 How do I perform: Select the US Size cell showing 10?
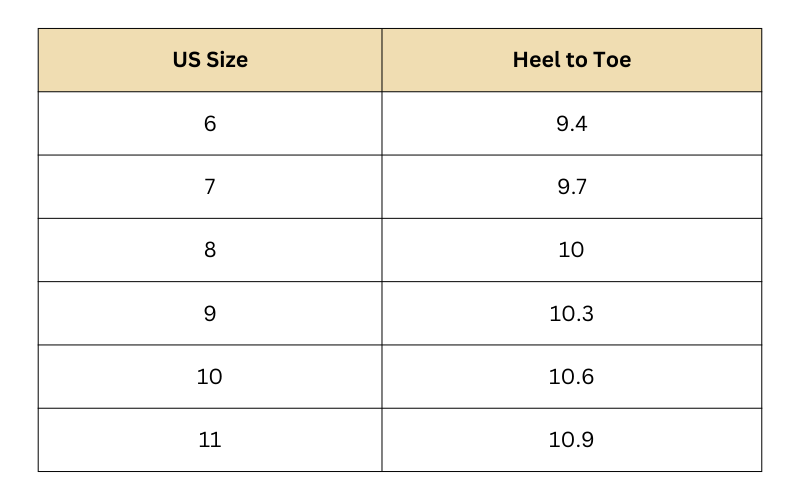pos(210,377)
